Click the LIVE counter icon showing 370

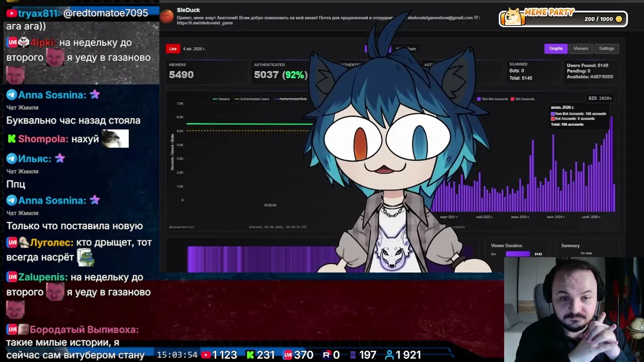pyautogui.click(x=288, y=355)
